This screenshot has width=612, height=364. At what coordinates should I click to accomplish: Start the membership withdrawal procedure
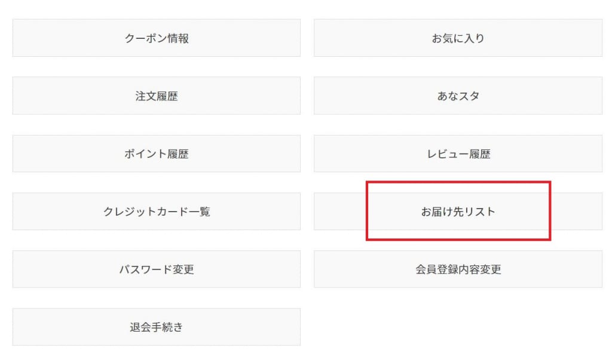[157, 327]
